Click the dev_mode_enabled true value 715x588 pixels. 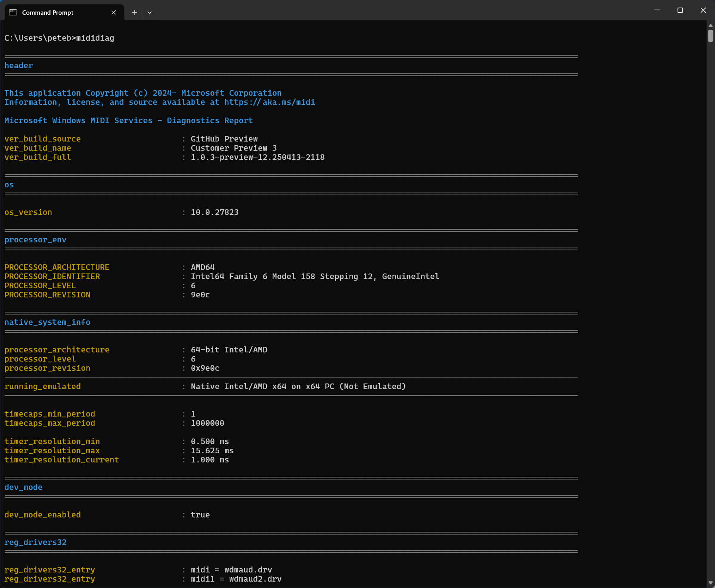tap(200, 515)
